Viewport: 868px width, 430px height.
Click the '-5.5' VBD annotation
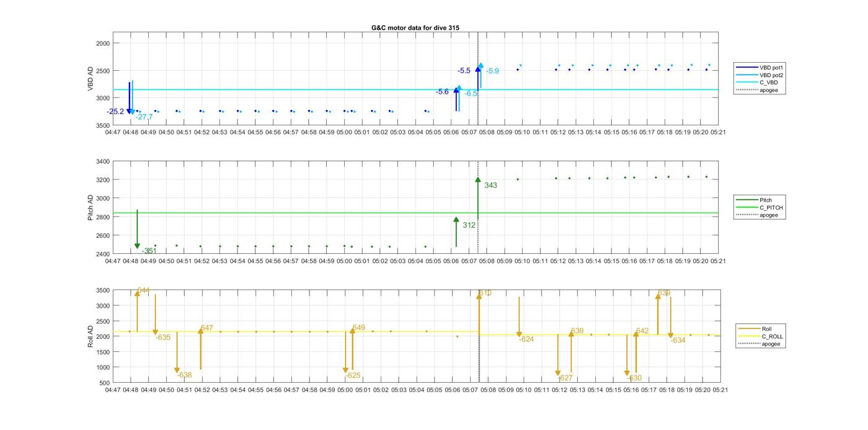pyautogui.click(x=464, y=71)
